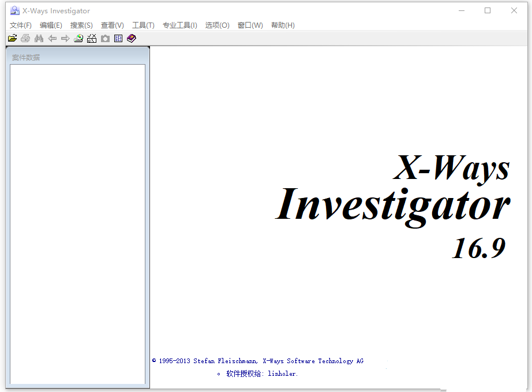Open help with the purple book icon
Viewport: 532px width, 392px height.
pos(131,38)
